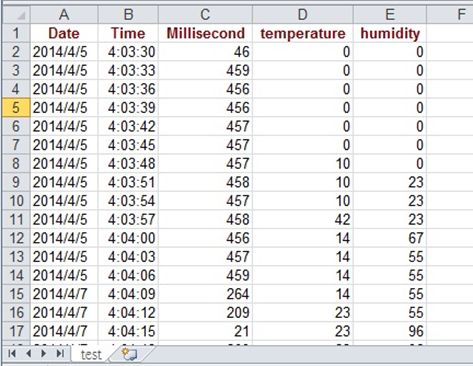473x366 pixels.
Task: Select millisecond cell 46
Action: 205,52
